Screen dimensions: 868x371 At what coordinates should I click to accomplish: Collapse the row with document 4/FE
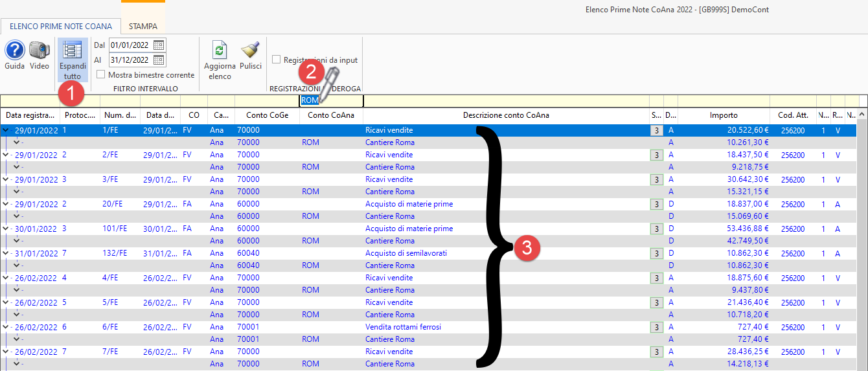[x=6, y=278]
